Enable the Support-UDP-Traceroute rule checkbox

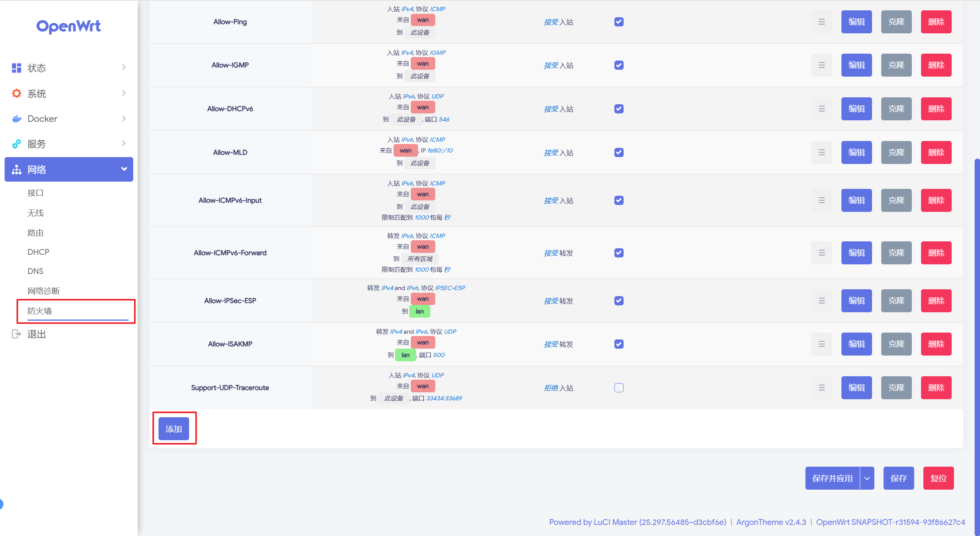619,388
